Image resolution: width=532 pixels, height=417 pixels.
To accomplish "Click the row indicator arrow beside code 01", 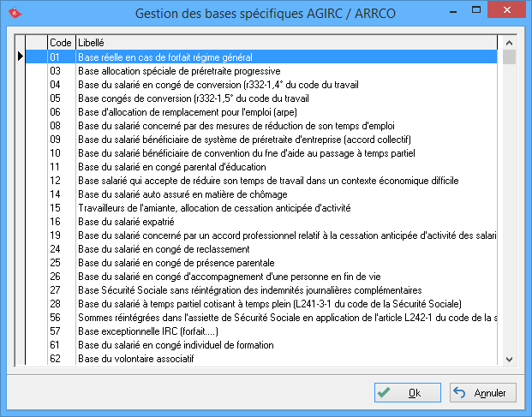I will pos(20,57).
